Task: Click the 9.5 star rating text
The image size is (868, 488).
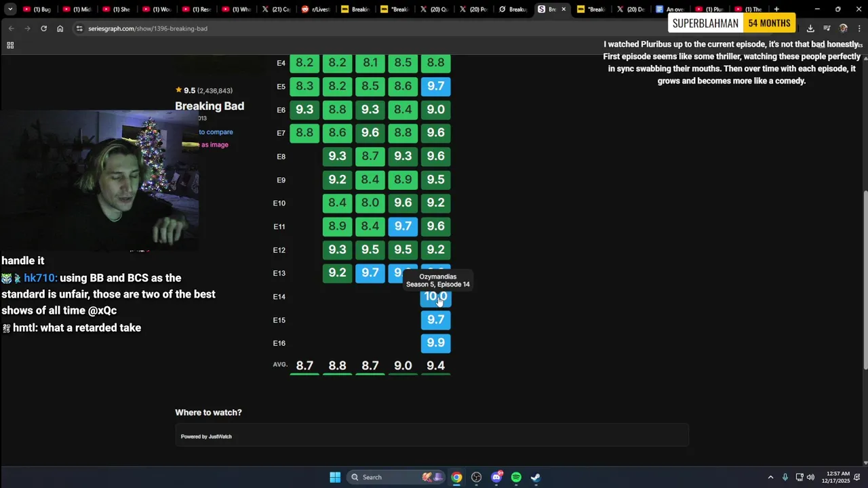Action: coord(189,90)
